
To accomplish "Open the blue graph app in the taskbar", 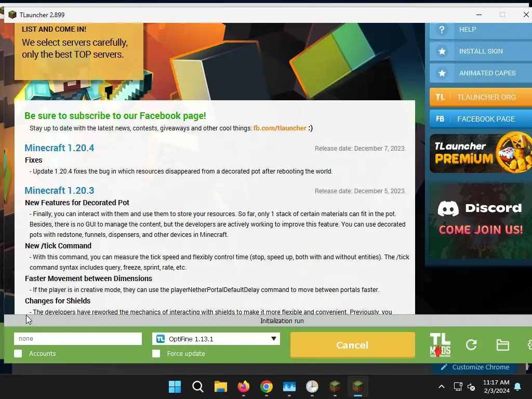I will (x=289, y=387).
